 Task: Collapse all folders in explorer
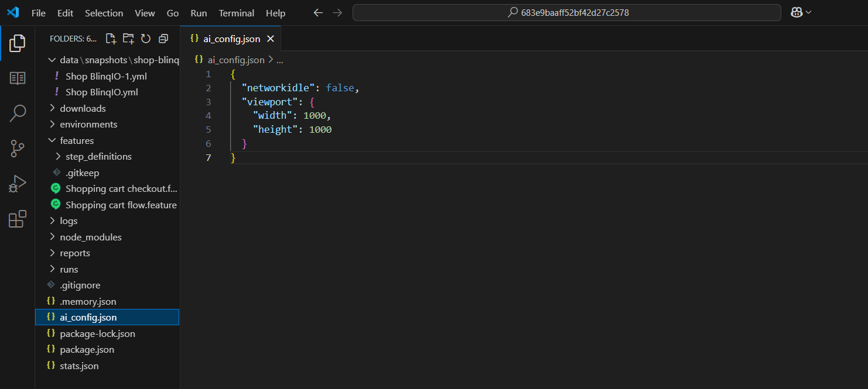tap(163, 39)
